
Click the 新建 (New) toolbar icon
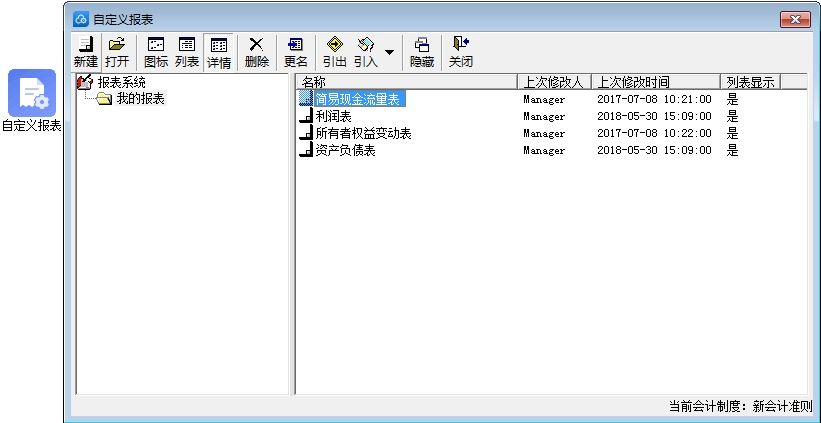pyautogui.click(x=86, y=52)
